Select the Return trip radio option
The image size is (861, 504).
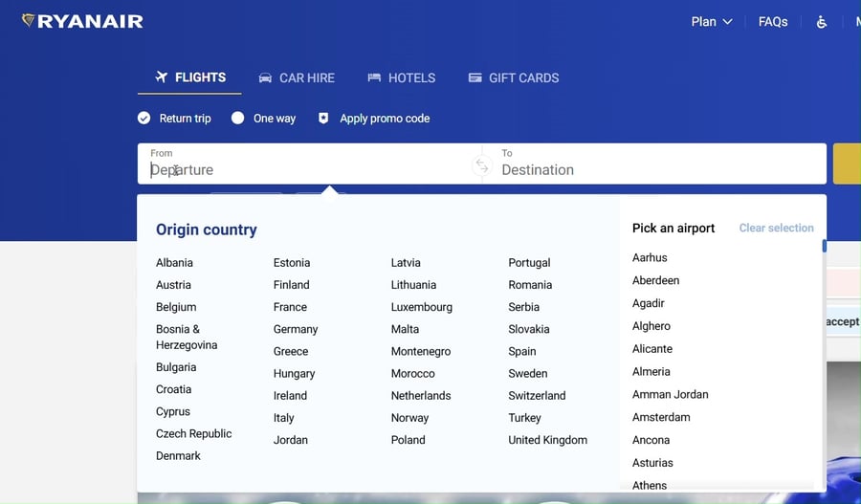coord(144,119)
